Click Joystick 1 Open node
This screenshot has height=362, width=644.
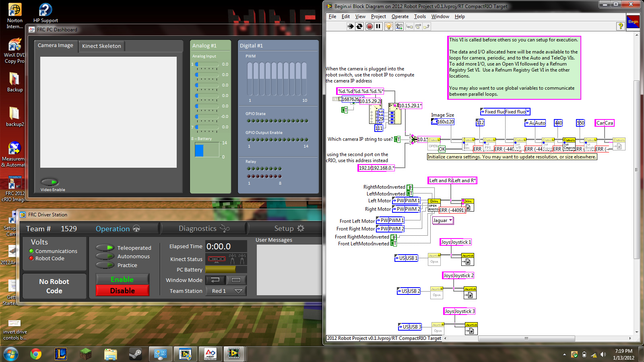tap(434, 259)
